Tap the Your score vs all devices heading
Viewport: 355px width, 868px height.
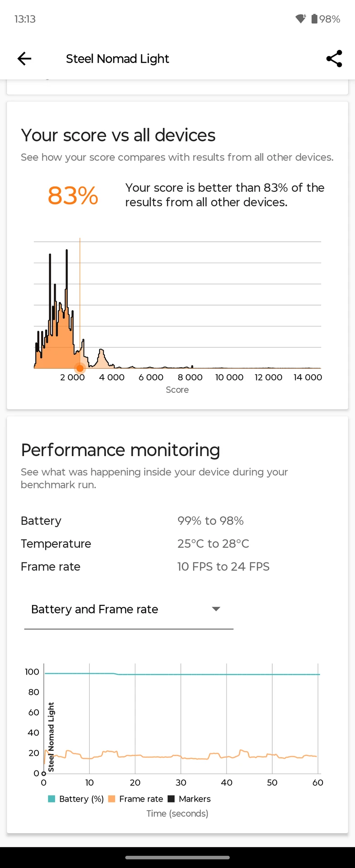118,135
